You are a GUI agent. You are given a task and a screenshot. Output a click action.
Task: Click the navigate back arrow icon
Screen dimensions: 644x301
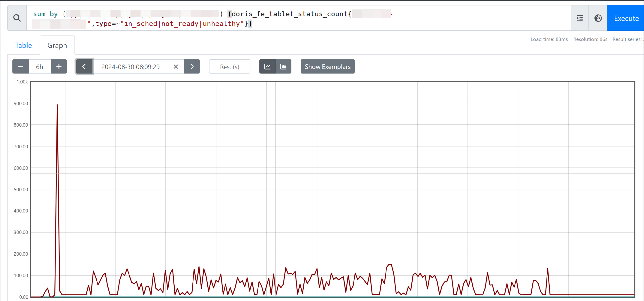(x=84, y=67)
